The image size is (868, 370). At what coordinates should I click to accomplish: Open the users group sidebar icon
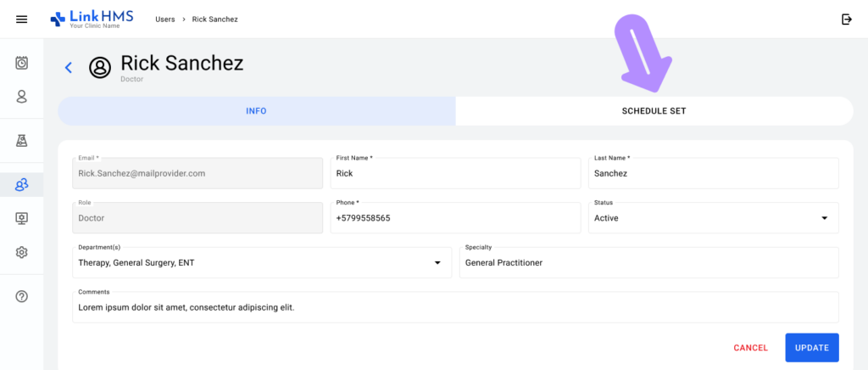pyautogui.click(x=21, y=185)
